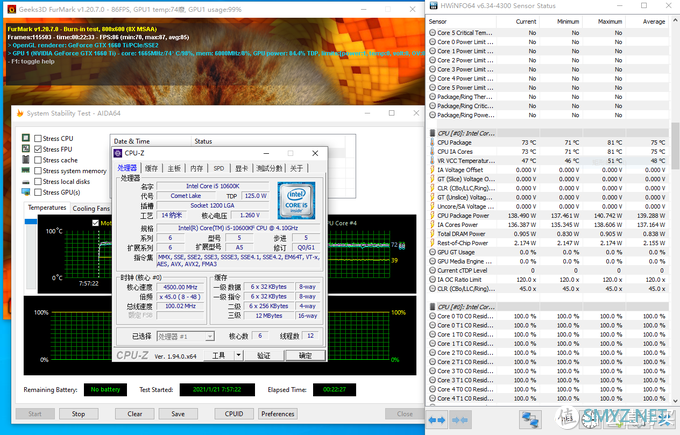Click the Save button in AIDA64

(178, 414)
